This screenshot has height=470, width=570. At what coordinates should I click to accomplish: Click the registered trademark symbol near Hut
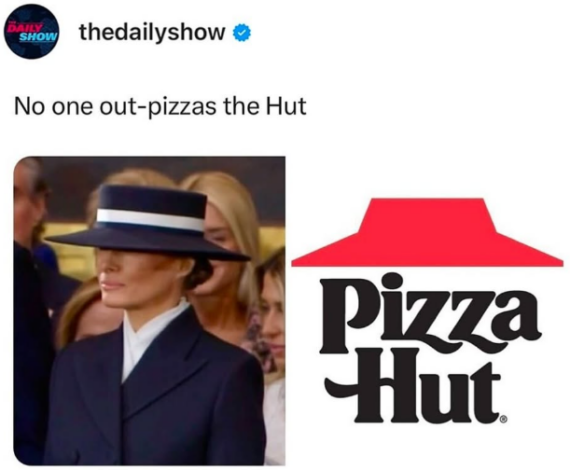[x=503, y=421]
